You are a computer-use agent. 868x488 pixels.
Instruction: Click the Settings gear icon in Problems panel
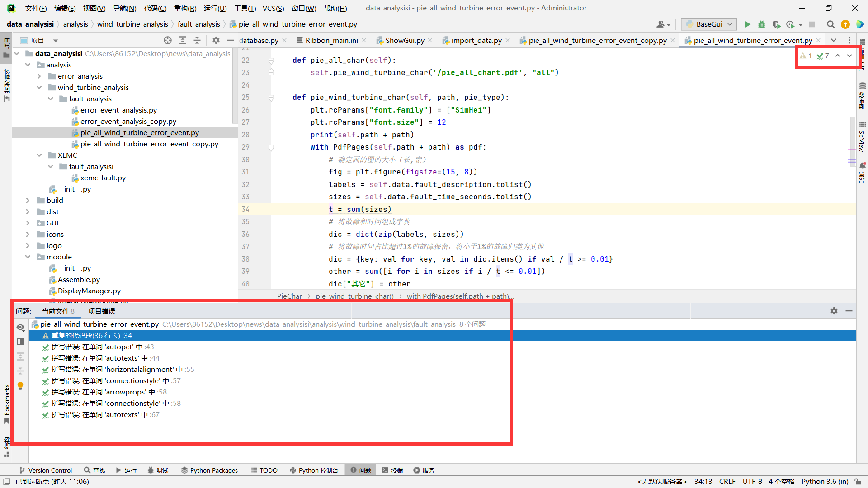(834, 310)
